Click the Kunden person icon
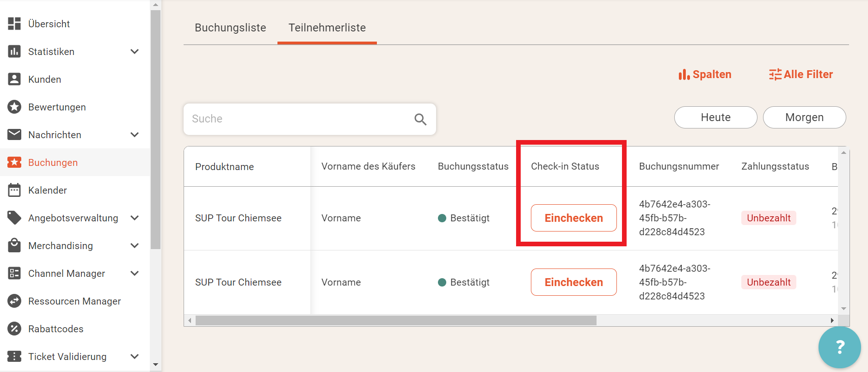The image size is (868, 372). (x=14, y=79)
